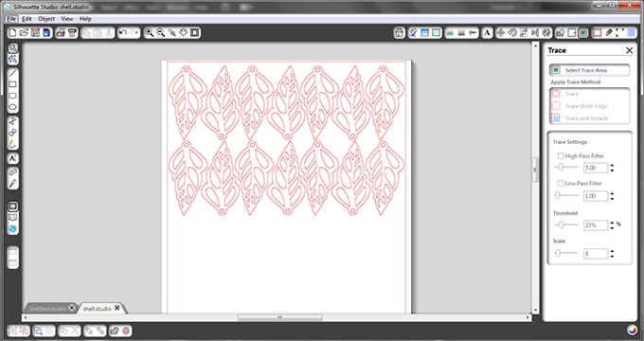Open the File menu

coord(11,19)
